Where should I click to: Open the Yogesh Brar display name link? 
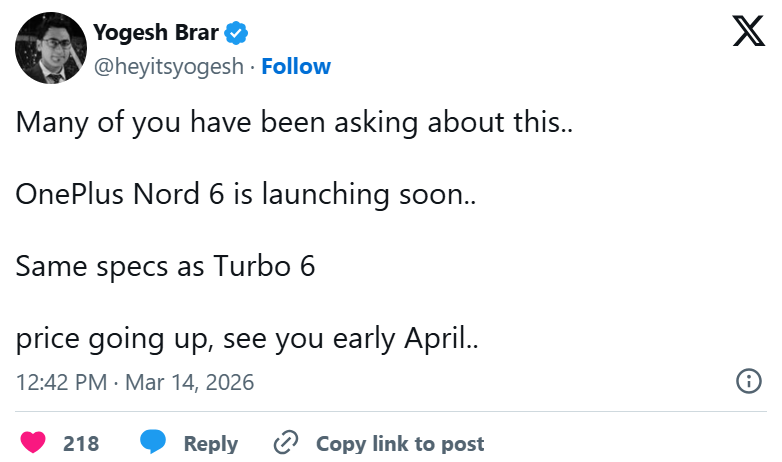tap(155, 33)
